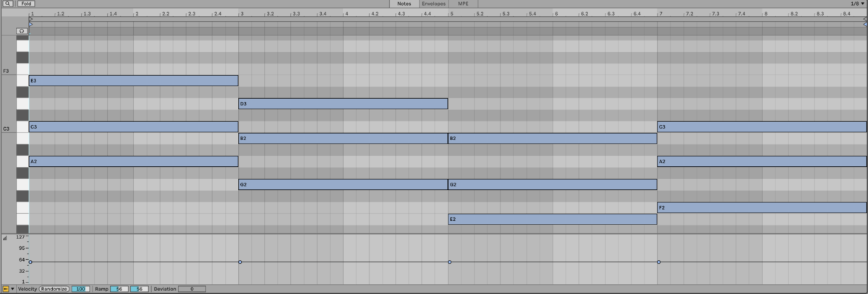
Task: Select the A2 note at bar 1
Action: pos(133,162)
